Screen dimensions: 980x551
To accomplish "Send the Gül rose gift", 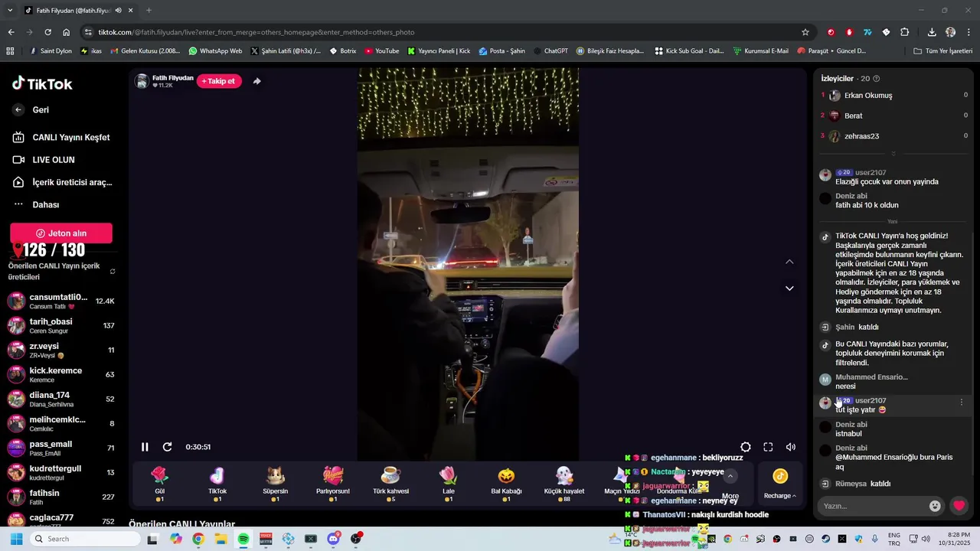I will click(159, 484).
